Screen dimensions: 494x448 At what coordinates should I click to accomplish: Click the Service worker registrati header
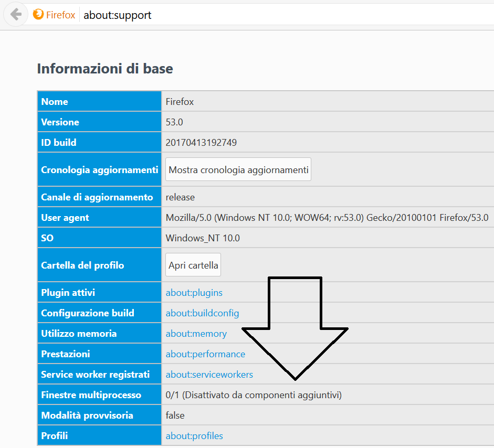99,374
